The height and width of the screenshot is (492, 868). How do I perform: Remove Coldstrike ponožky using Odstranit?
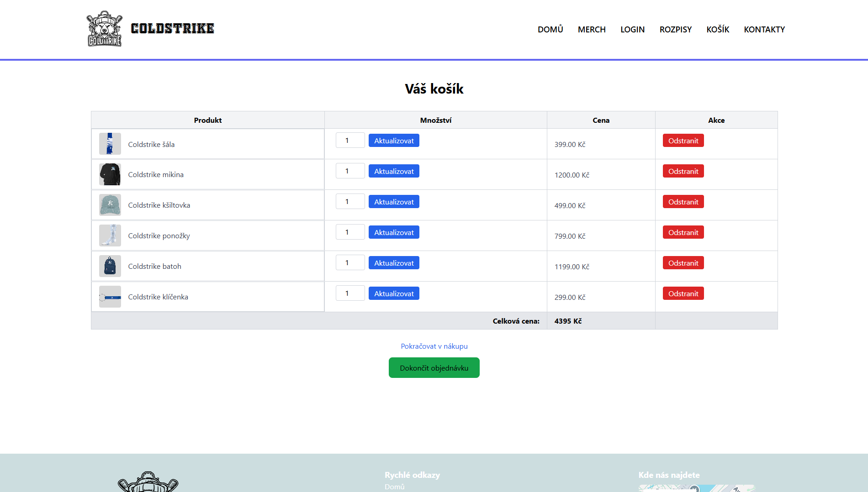pyautogui.click(x=683, y=232)
